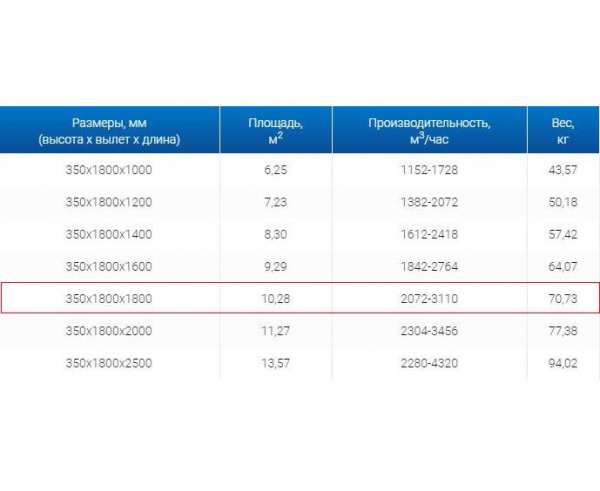Click the weight value 94,02
The height and width of the screenshot is (491, 600).
pyautogui.click(x=563, y=362)
